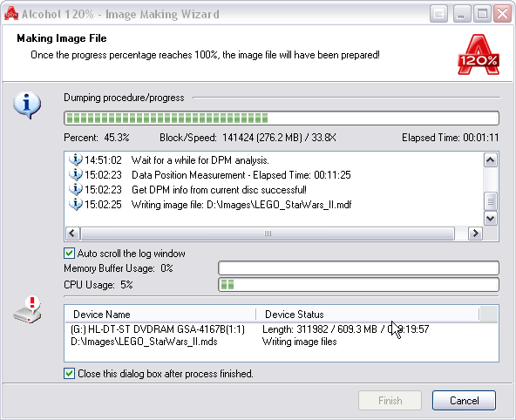
Task: Select the D:\Images\LEGO_StarWars_II.mds row
Action: pos(282,342)
